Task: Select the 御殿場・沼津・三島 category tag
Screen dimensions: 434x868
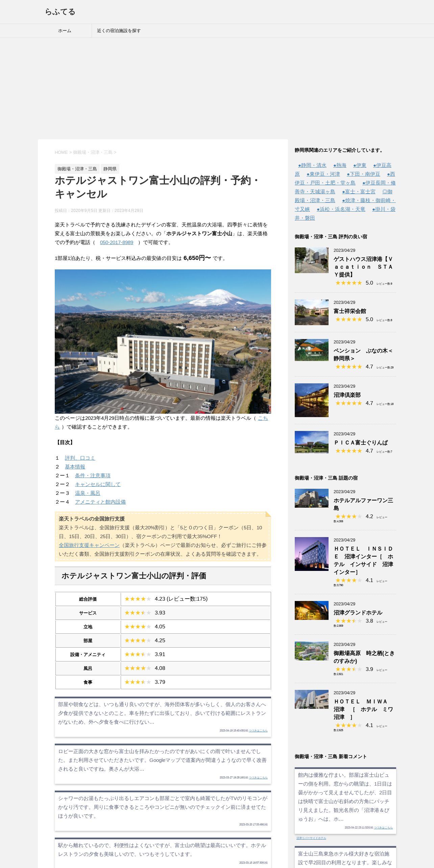Action: (x=77, y=169)
